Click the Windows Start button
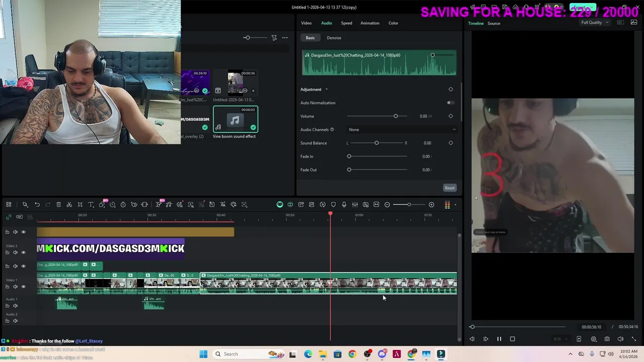The height and width of the screenshot is (362, 644). (x=203, y=354)
